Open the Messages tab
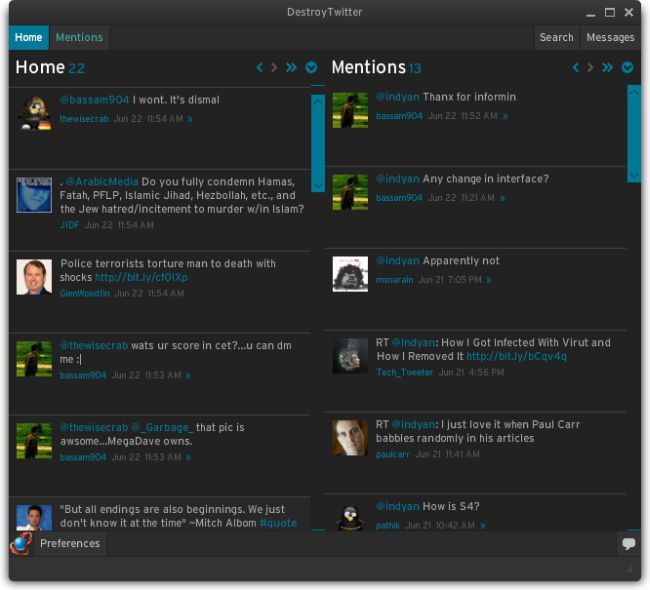650x590 pixels. pyautogui.click(x=610, y=37)
